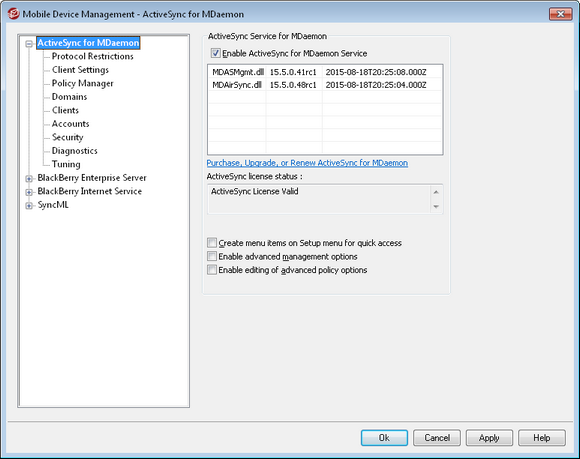Enable advanced management options checkbox
Viewport: 580px width, 459px height.
(212, 256)
